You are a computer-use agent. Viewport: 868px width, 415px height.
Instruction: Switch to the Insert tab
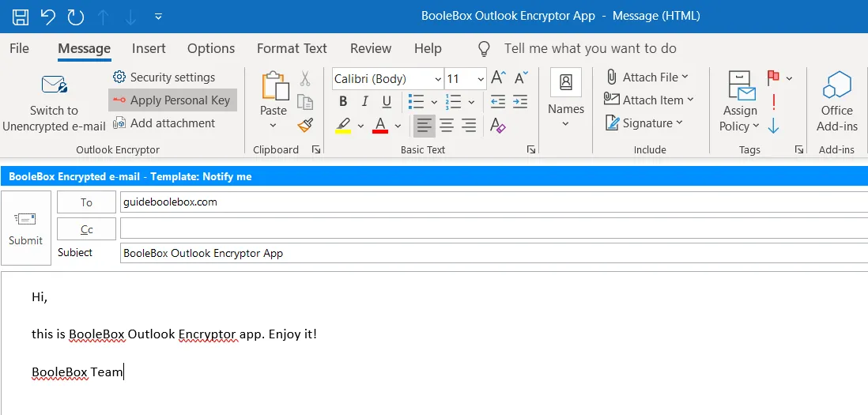coord(149,49)
